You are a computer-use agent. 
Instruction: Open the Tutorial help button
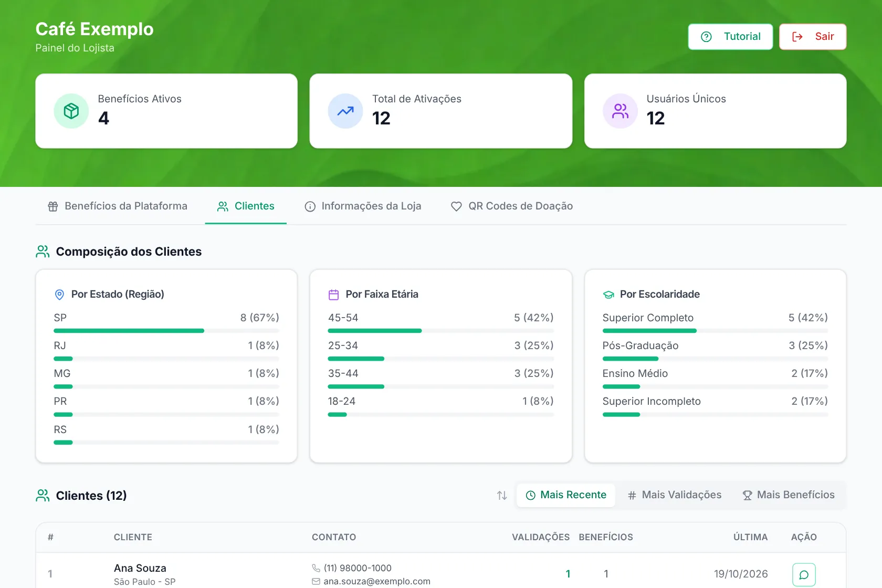point(730,37)
